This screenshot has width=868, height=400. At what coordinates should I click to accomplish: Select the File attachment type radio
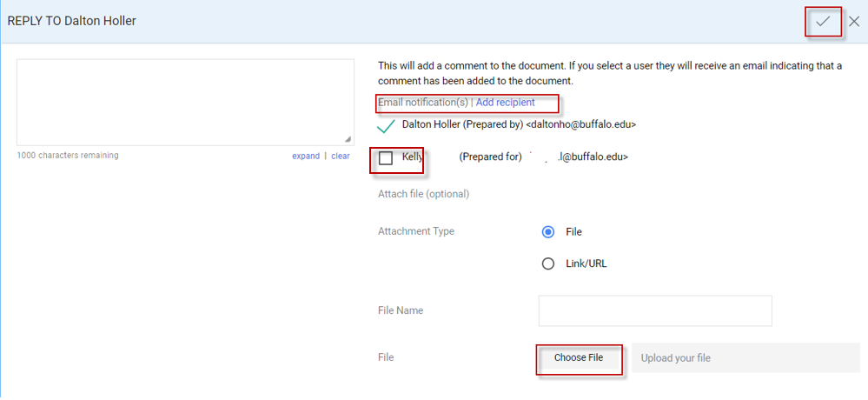pos(548,232)
